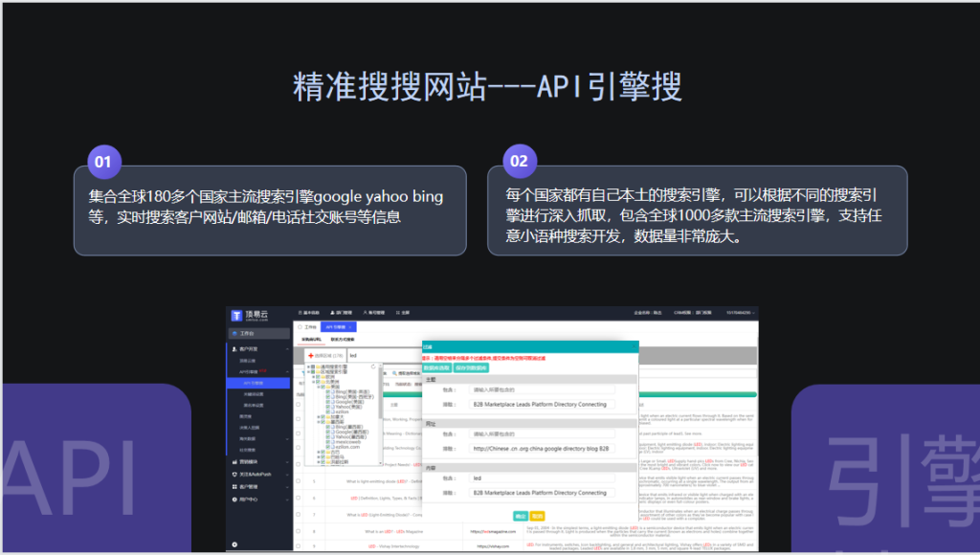Expand the 通用搜索引擎 tree node
Viewport: 980px width, 555px height.
click(x=309, y=366)
